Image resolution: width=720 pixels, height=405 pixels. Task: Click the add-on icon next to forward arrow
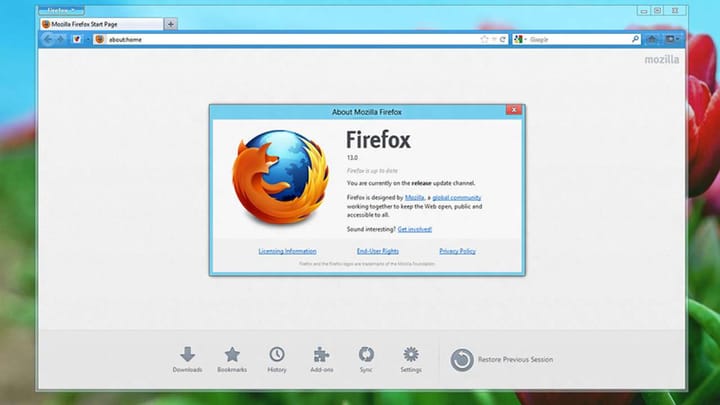coord(77,39)
